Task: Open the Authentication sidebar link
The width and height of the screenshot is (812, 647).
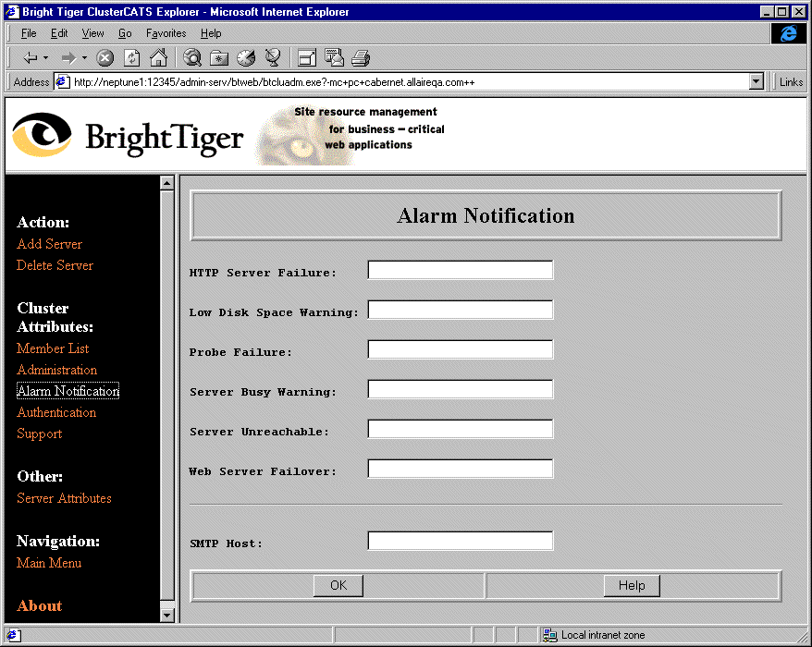Action: click(x=56, y=412)
